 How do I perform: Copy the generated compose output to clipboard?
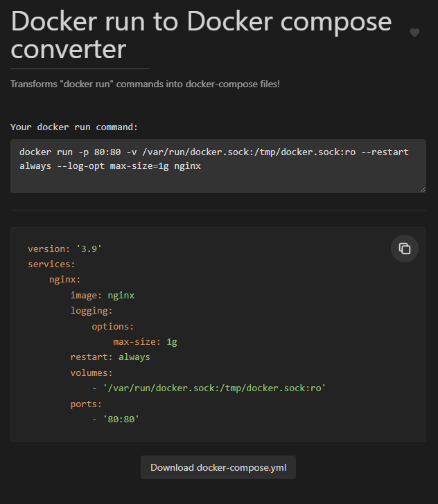pyautogui.click(x=405, y=249)
